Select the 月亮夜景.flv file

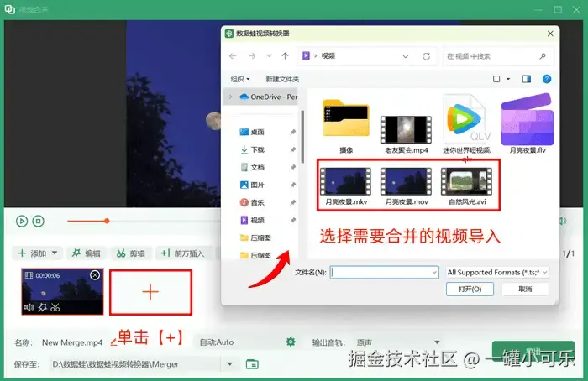(x=528, y=124)
